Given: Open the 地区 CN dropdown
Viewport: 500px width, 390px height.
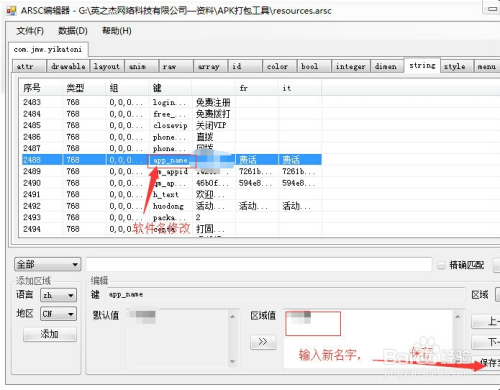Looking at the screenshot, I should [58, 314].
